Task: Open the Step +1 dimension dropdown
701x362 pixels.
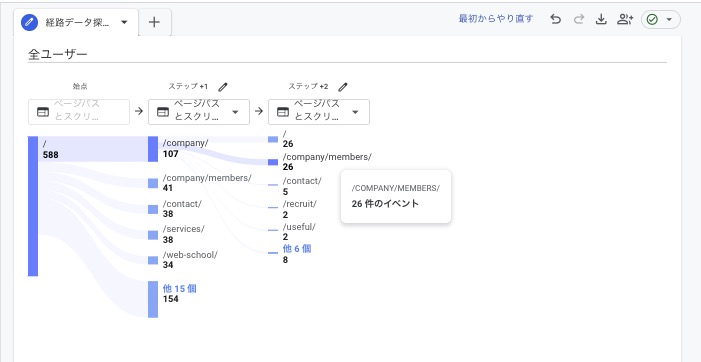Action: pyautogui.click(x=199, y=112)
